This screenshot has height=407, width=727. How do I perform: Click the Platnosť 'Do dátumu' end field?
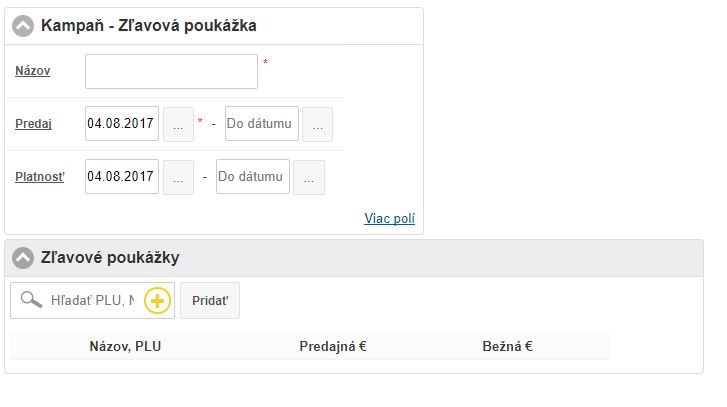(253, 177)
